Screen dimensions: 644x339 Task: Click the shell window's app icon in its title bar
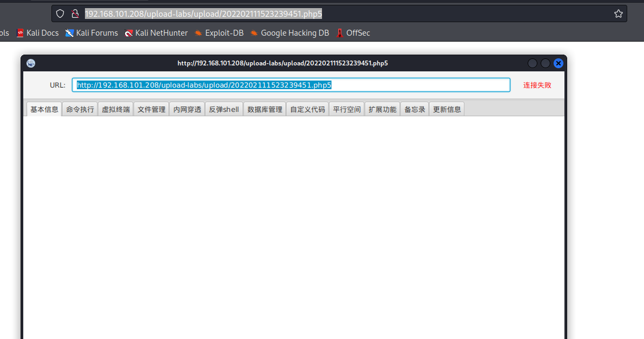click(31, 63)
